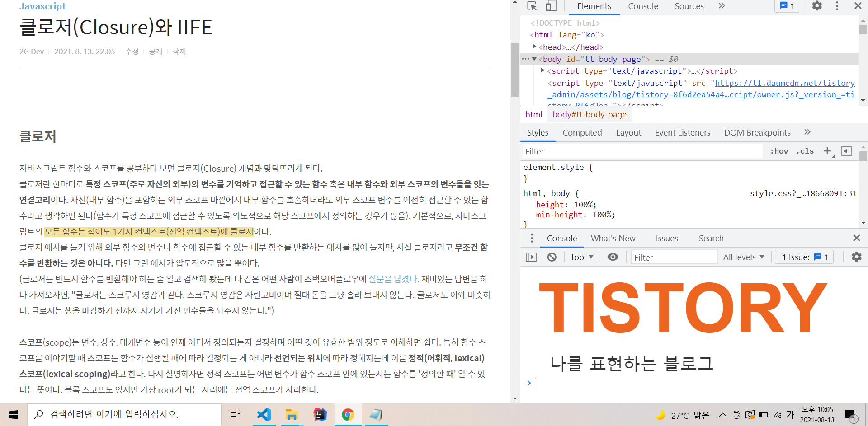Toggle the console sidebar

tap(531, 257)
